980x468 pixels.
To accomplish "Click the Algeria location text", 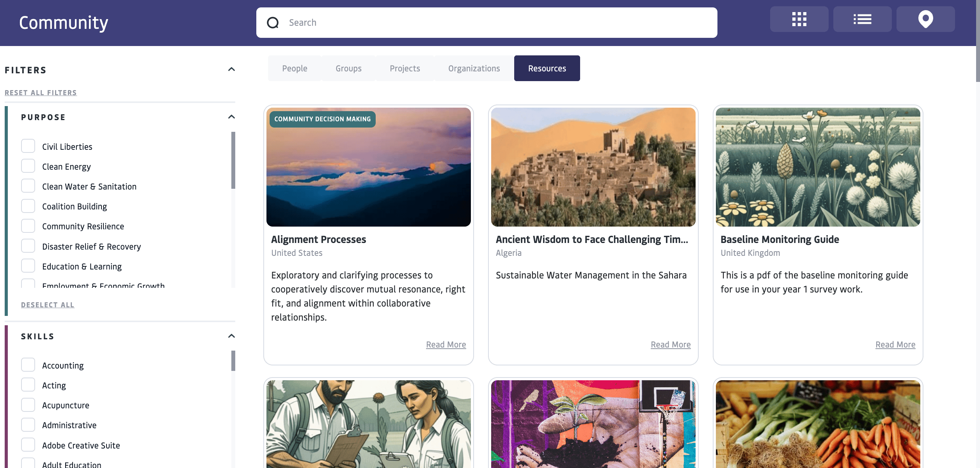I will [x=509, y=253].
